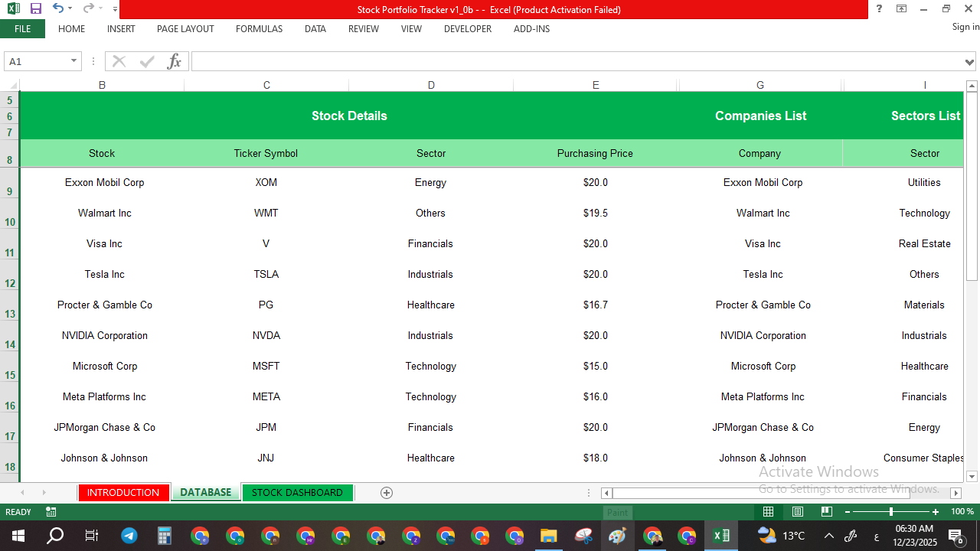Click the Excel application icon in title bar
Image resolution: width=980 pixels, height=551 pixels.
pyautogui.click(x=13, y=8)
